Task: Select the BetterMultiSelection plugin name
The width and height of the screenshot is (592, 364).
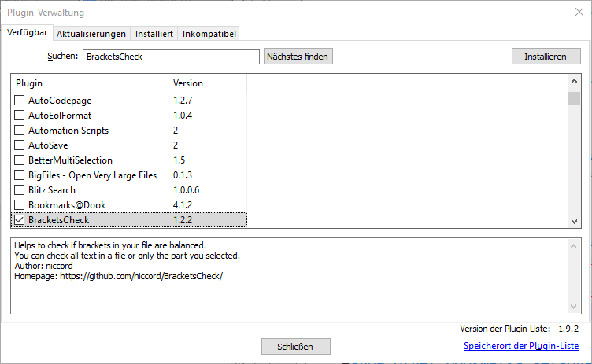Action: [x=70, y=160]
